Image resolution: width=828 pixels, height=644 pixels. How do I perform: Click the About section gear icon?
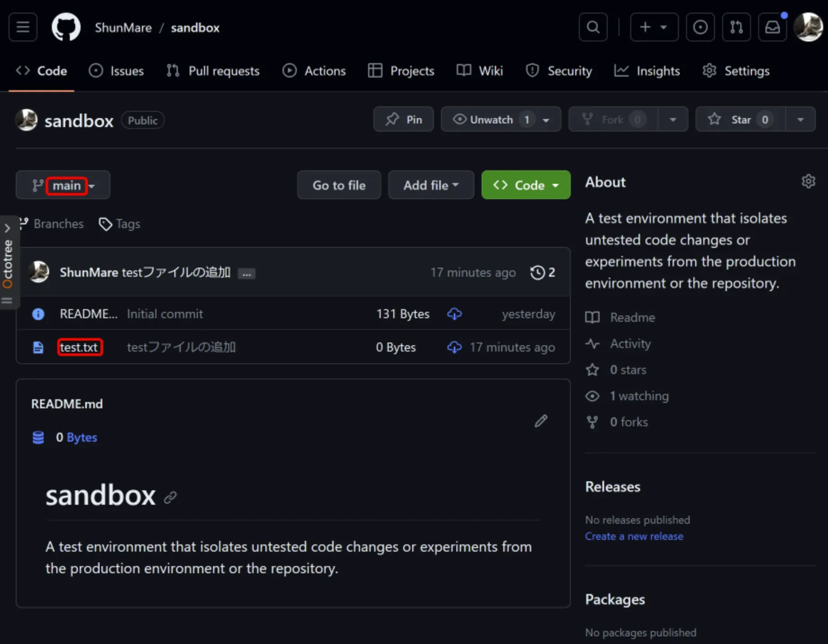[808, 182]
